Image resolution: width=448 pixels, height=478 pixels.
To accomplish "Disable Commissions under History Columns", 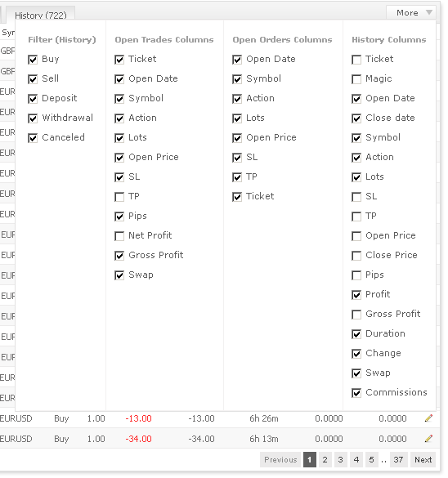I will pyautogui.click(x=356, y=393).
